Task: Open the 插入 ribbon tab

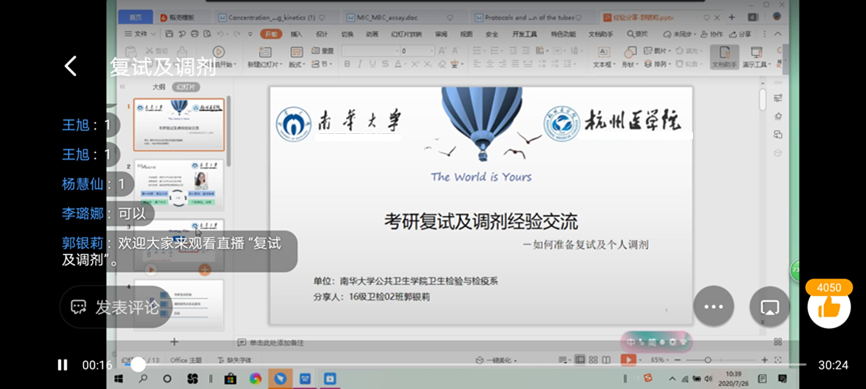Action: [297, 34]
